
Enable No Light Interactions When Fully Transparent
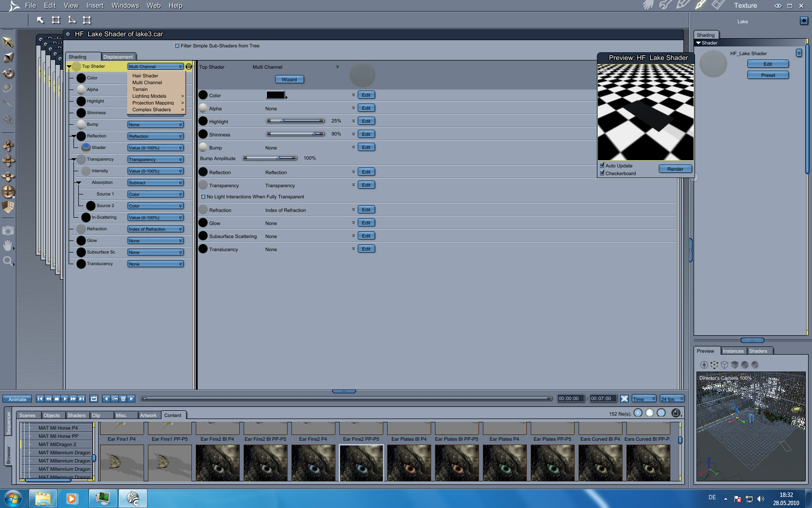(203, 197)
